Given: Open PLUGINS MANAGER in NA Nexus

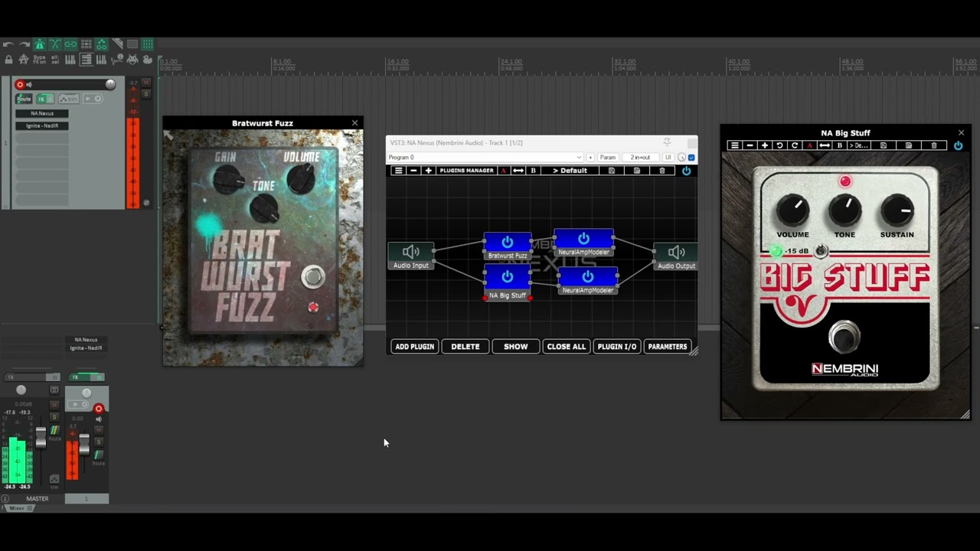Looking at the screenshot, I should pos(466,171).
